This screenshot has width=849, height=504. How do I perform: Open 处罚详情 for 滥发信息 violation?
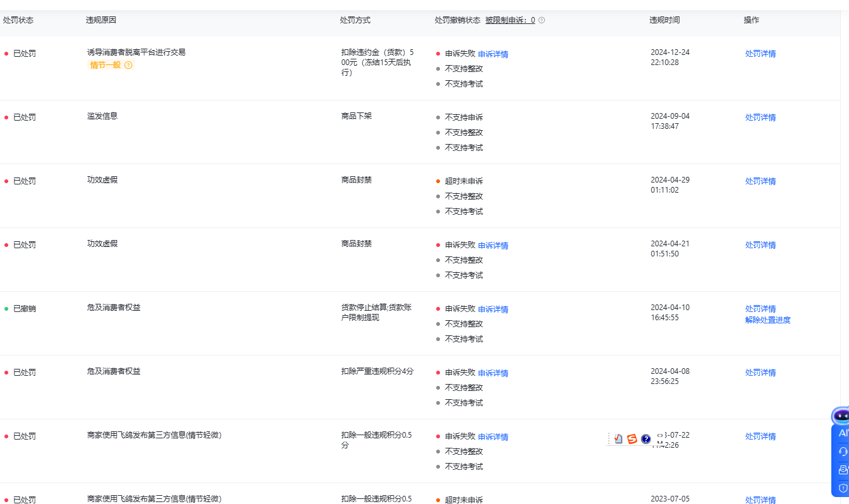pyautogui.click(x=760, y=117)
